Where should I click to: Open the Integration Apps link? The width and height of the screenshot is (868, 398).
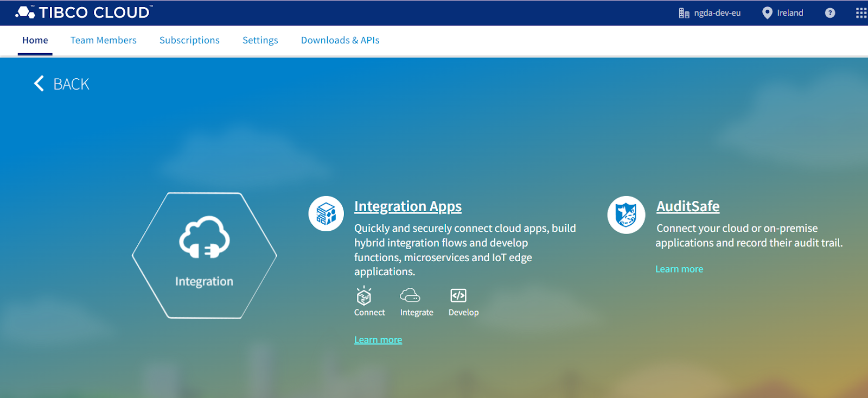click(408, 206)
